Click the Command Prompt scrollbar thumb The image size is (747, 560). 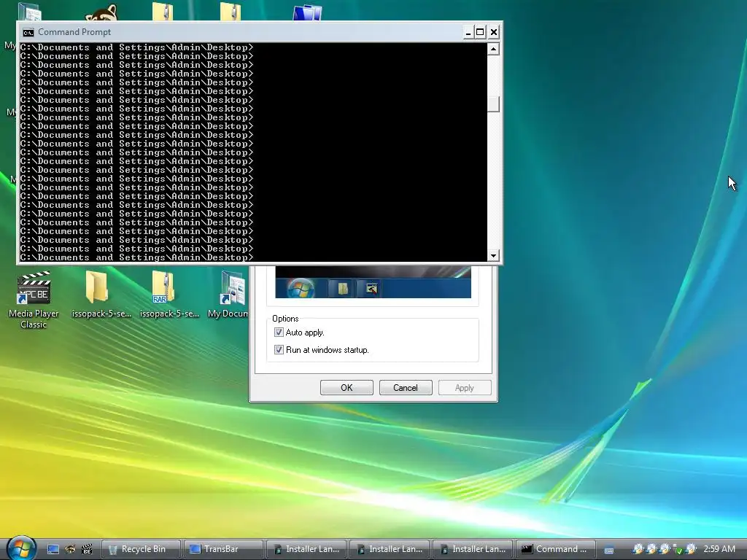pos(493,104)
